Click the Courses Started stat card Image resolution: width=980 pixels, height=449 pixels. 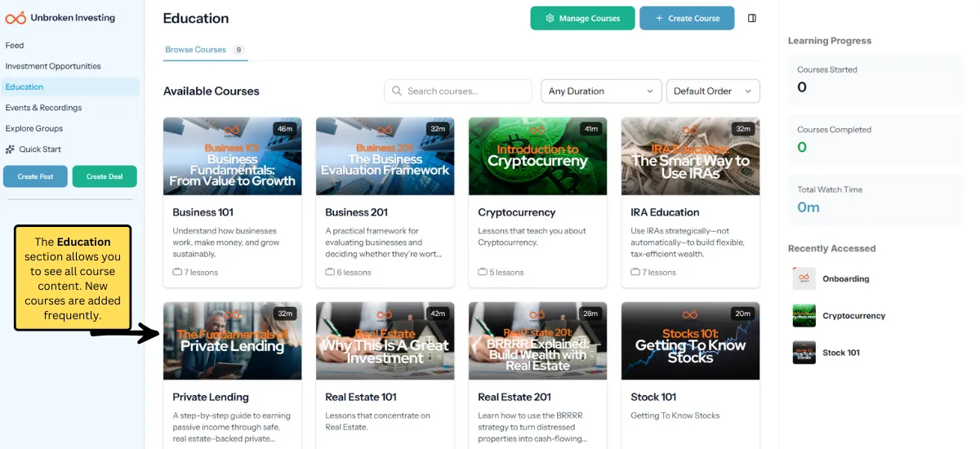pyautogui.click(x=875, y=80)
